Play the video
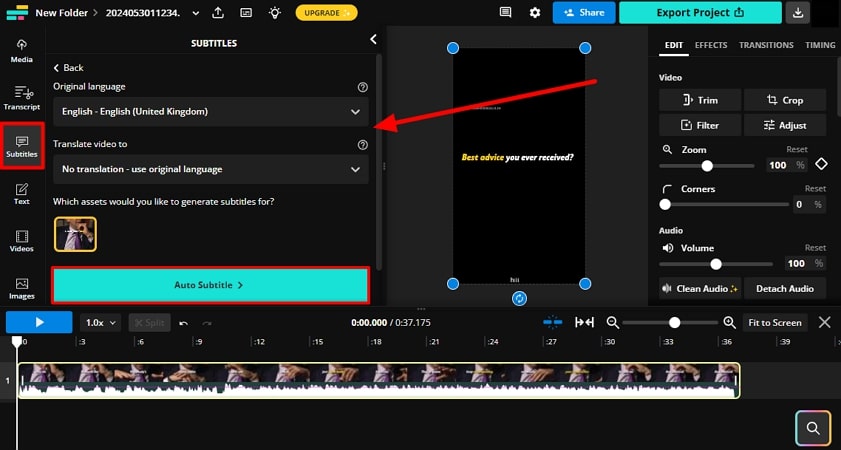841x450 pixels. (39, 322)
